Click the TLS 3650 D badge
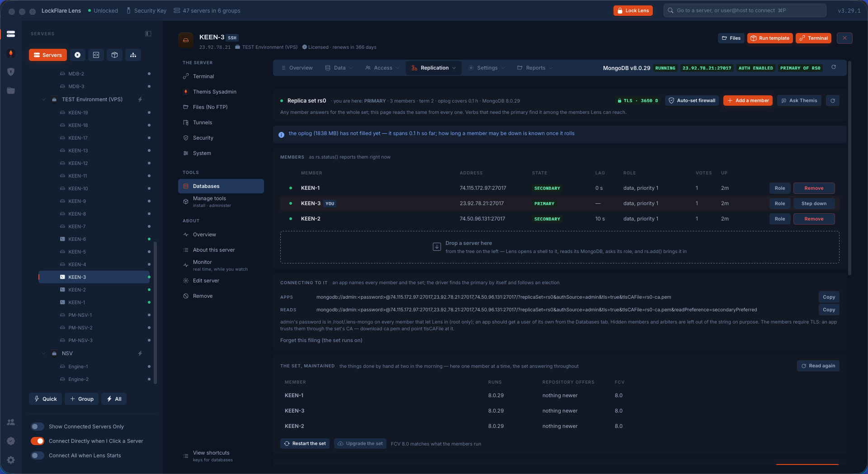Screen dimensions: 868x474 tap(637, 101)
